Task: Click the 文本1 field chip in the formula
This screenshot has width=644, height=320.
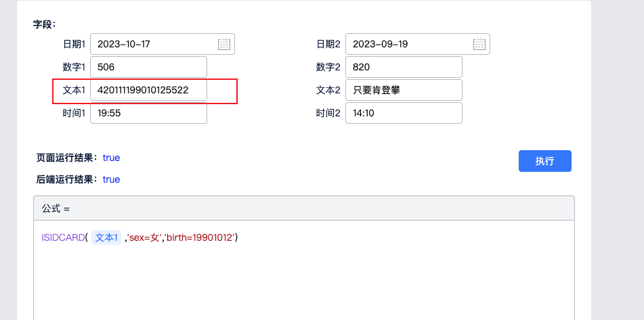Action: pyautogui.click(x=106, y=237)
